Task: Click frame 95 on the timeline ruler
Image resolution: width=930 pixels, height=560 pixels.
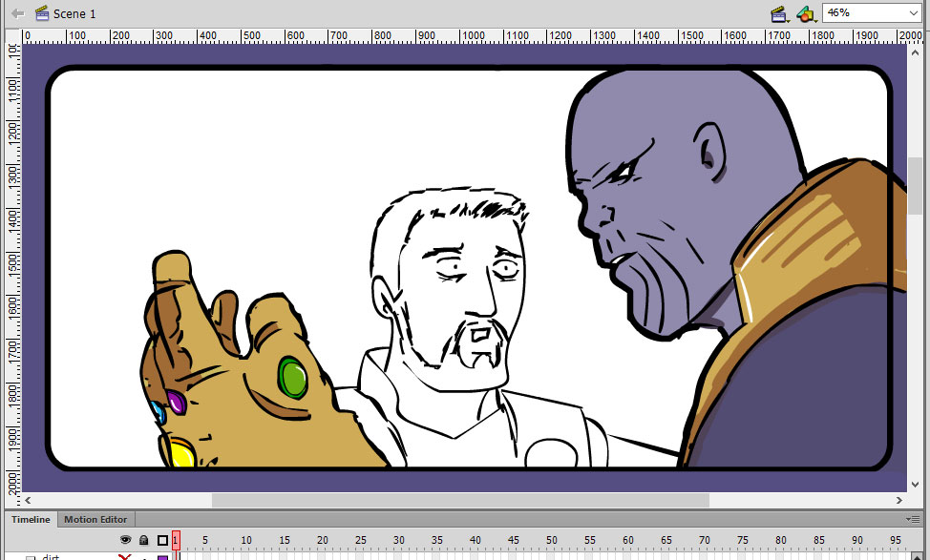Action: click(x=895, y=540)
